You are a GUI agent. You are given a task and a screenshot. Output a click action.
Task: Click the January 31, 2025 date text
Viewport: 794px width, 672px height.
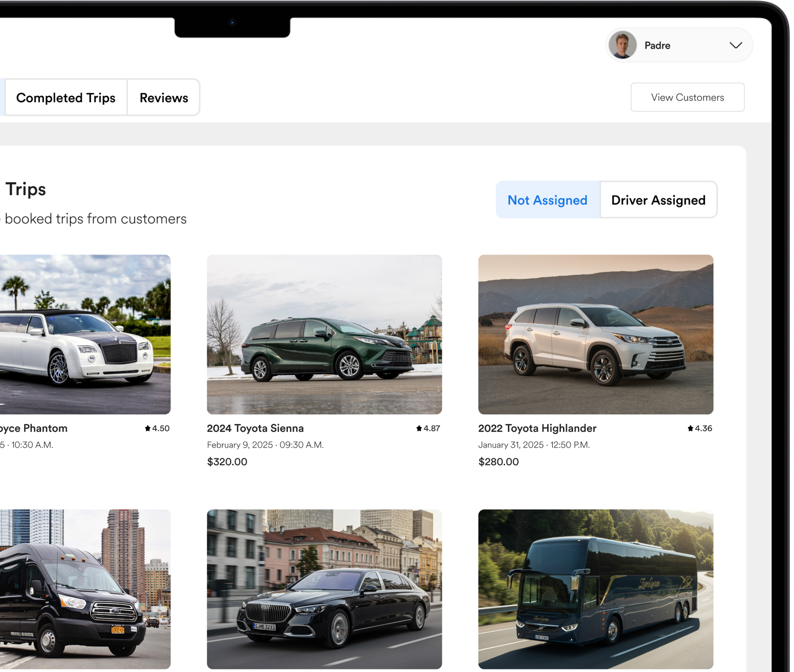(x=511, y=444)
